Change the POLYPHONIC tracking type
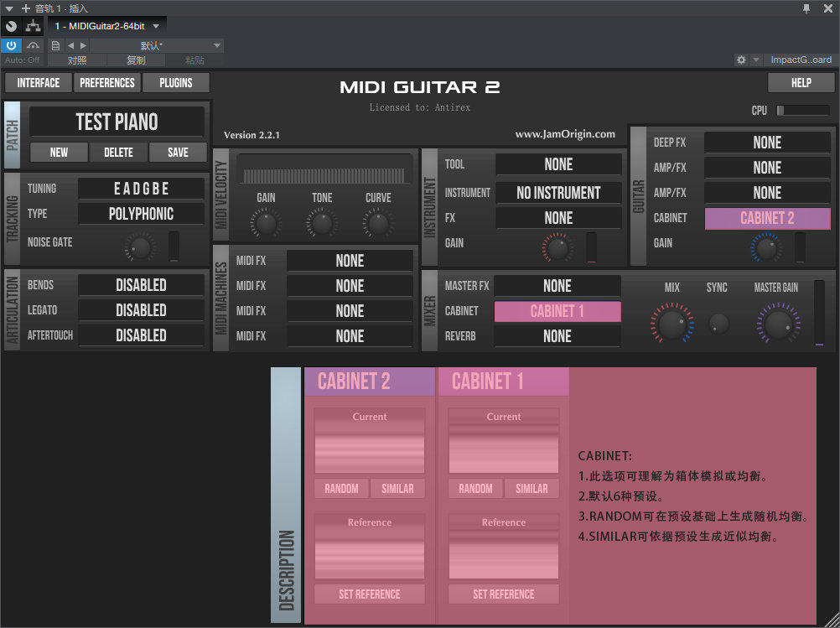Image resolution: width=840 pixels, height=628 pixels. coord(142,214)
